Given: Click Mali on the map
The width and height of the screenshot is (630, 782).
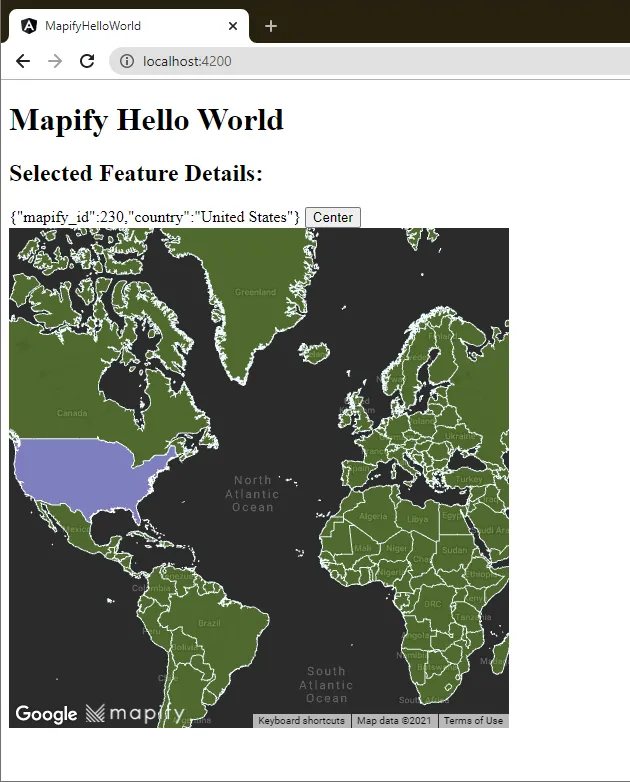Looking at the screenshot, I should [363, 548].
